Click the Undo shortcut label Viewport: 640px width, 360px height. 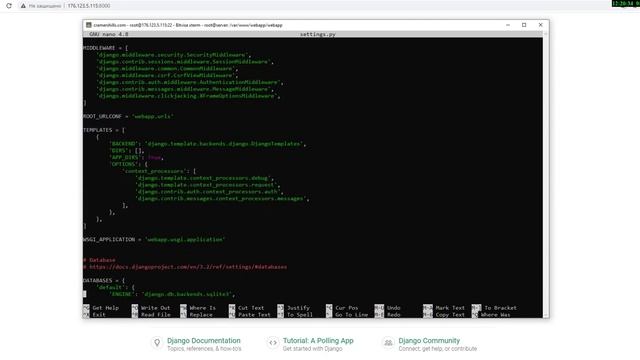point(393,308)
